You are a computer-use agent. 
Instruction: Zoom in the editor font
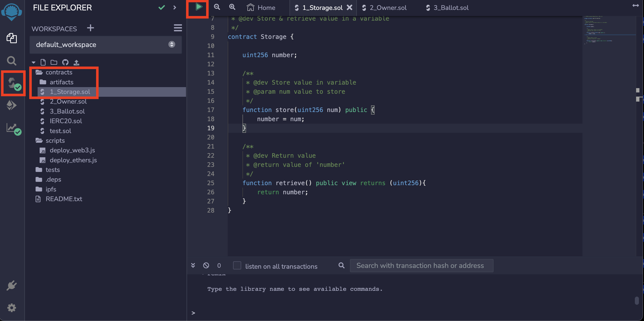[232, 7]
